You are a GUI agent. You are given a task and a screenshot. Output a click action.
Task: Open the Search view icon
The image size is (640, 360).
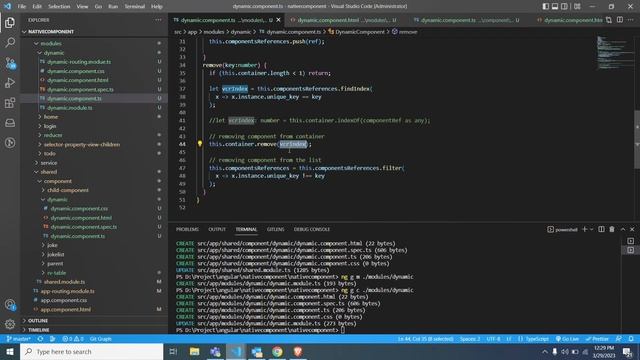tap(10, 42)
